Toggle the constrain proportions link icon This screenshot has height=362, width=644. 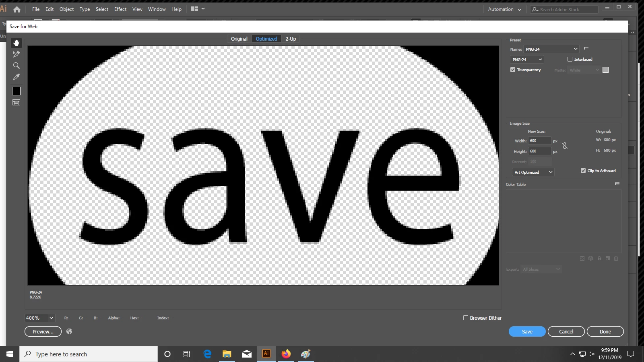tap(565, 146)
